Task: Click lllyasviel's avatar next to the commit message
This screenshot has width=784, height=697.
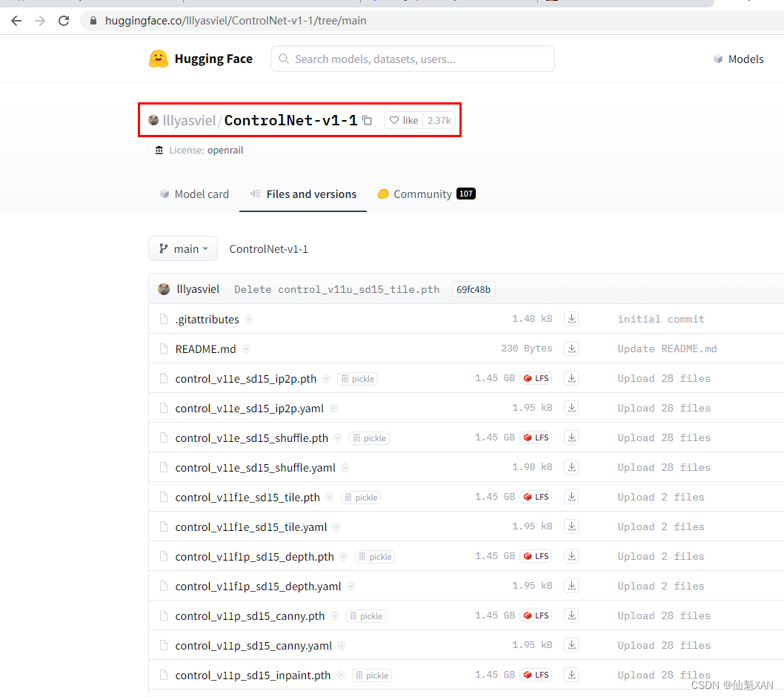Action: (x=164, y=289)
